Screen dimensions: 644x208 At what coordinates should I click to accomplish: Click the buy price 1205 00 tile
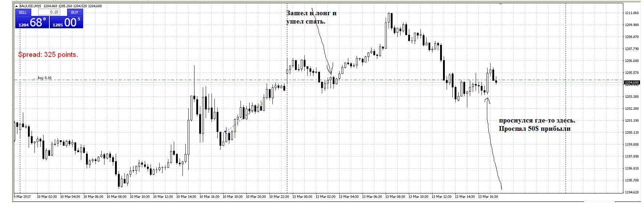point(66,22)
